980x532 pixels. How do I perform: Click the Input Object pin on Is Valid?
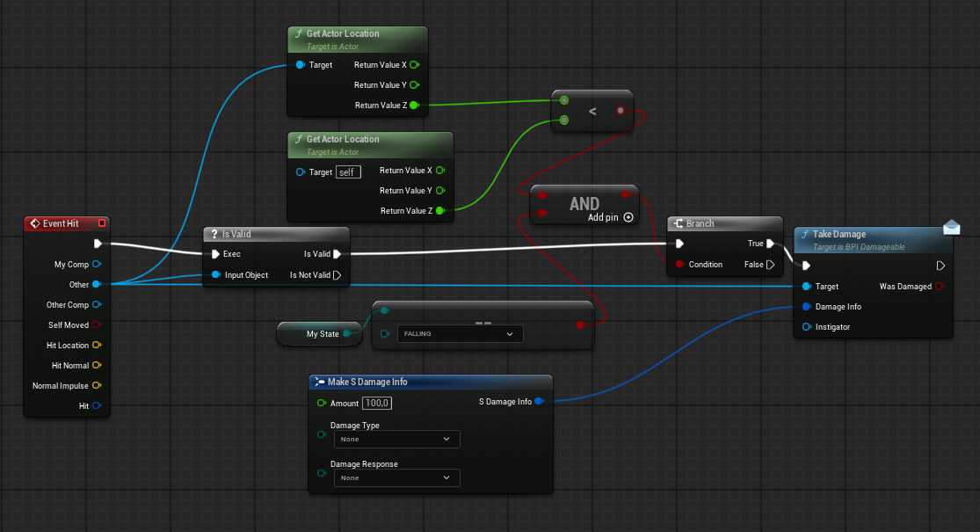[x=216, y=274]
